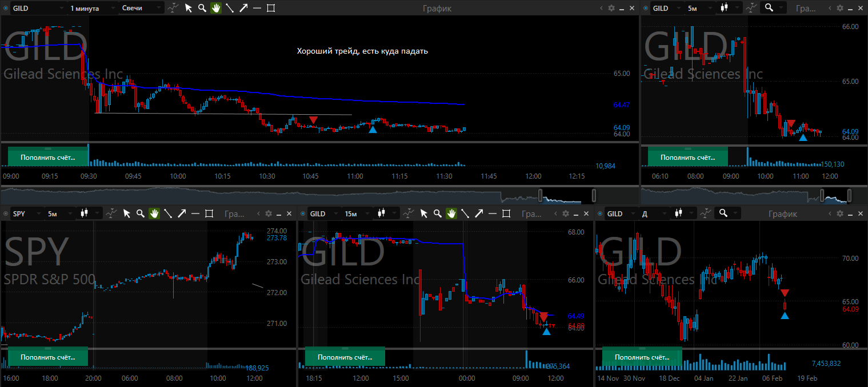Open candle type dropdown in GILD 5м chart
This screenshot has width=868, height=387.
[x=730, y=8]
